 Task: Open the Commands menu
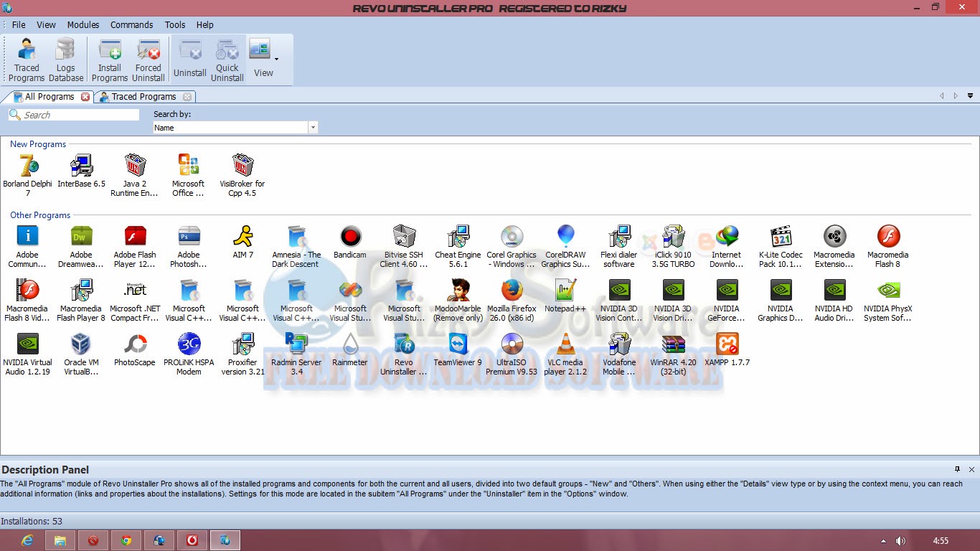click(x=131, y=24)
